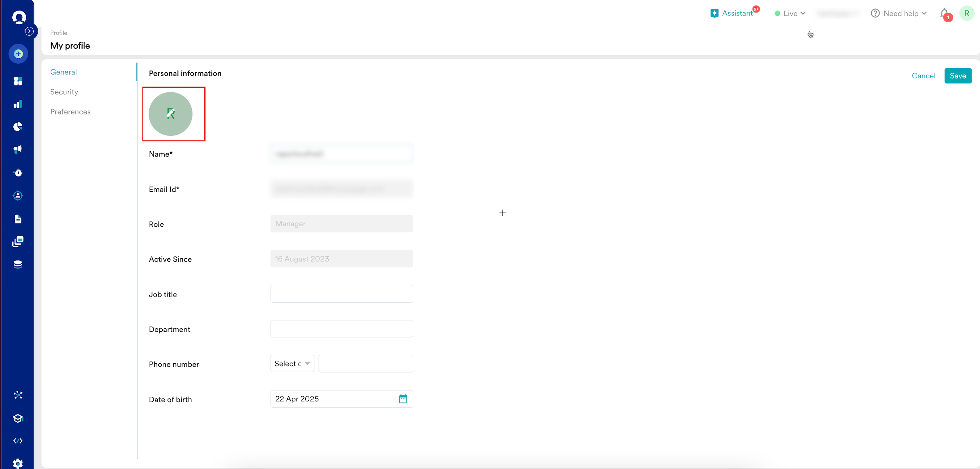
Task: Open the stopwatch journeys icon
Action: [x=18, y=173]
